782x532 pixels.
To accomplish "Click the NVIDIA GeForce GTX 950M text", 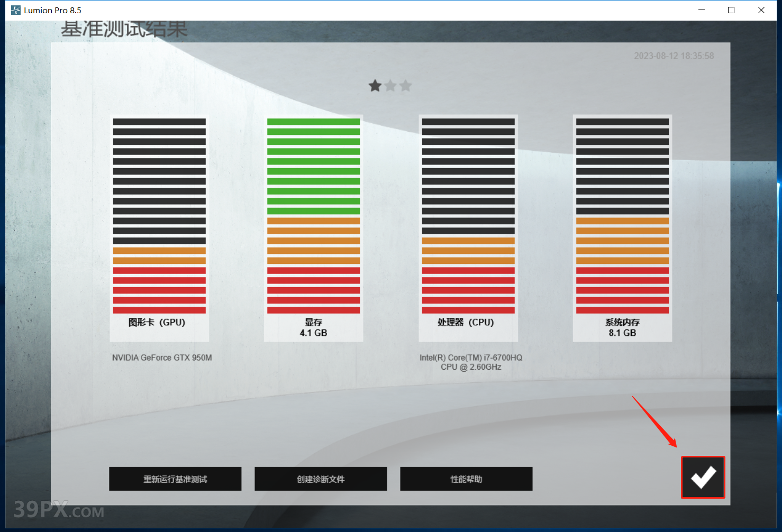I will pyautogui.click(x=162, y=358).
